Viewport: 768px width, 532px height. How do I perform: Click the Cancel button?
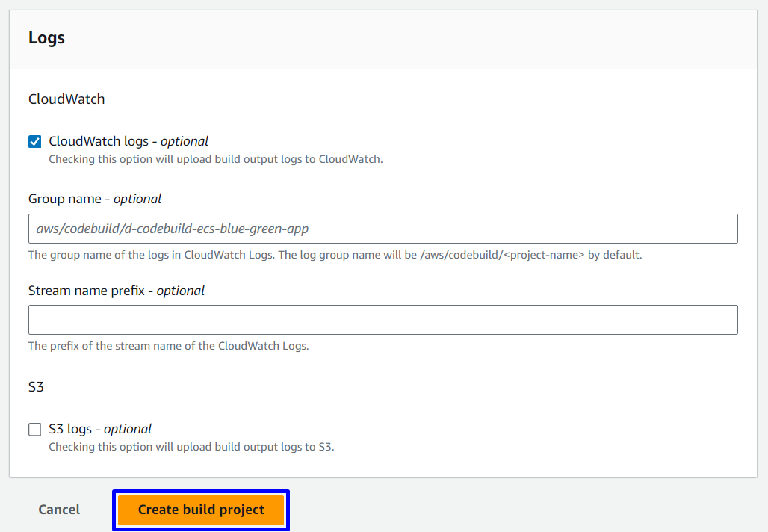(59, 510)
